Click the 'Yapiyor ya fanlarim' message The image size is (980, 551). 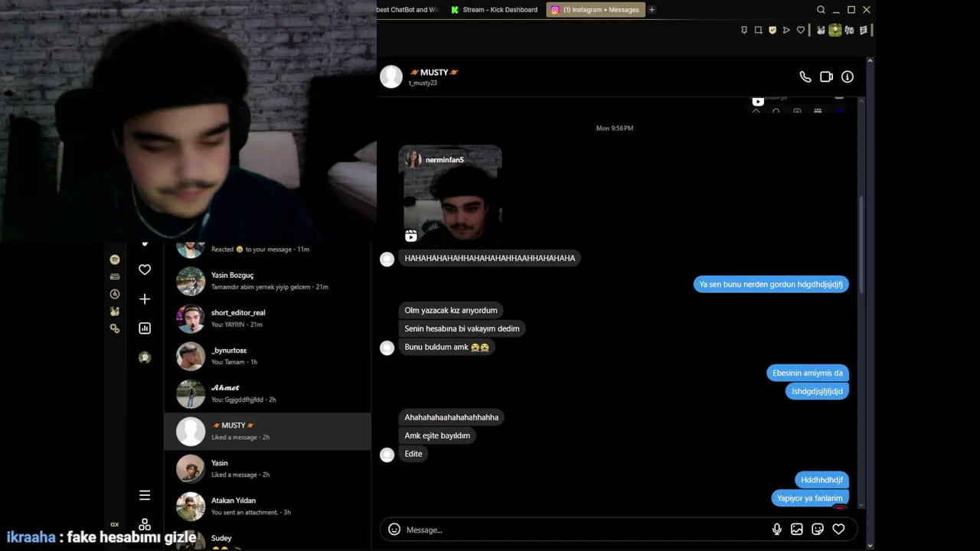point(810,498)
